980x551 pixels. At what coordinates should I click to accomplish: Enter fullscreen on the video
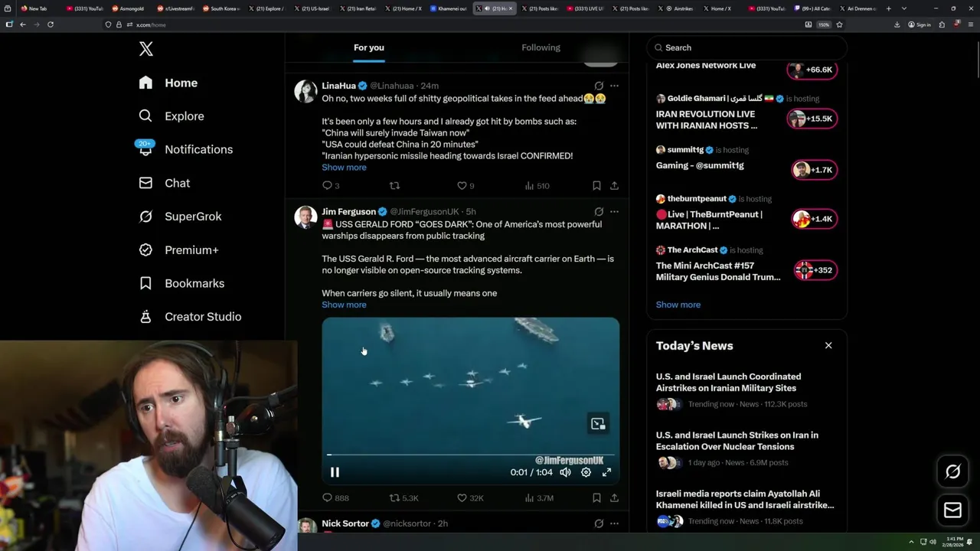click(606, 472)
